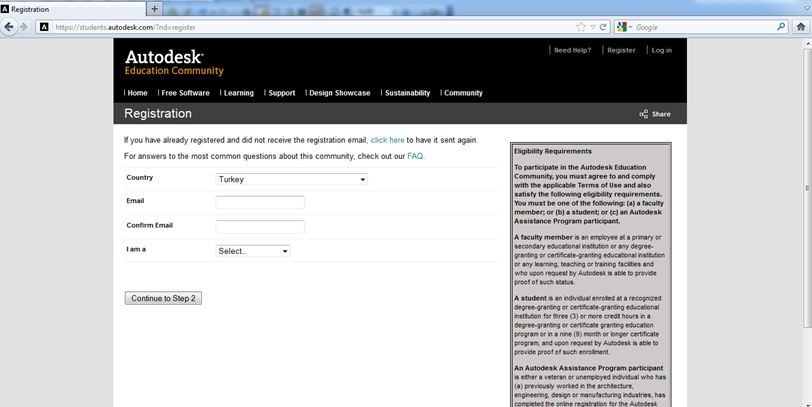Open the Community menu item
Image resolution: width=812 pixels, height=407 pixels.
click(x=463, y=93)
